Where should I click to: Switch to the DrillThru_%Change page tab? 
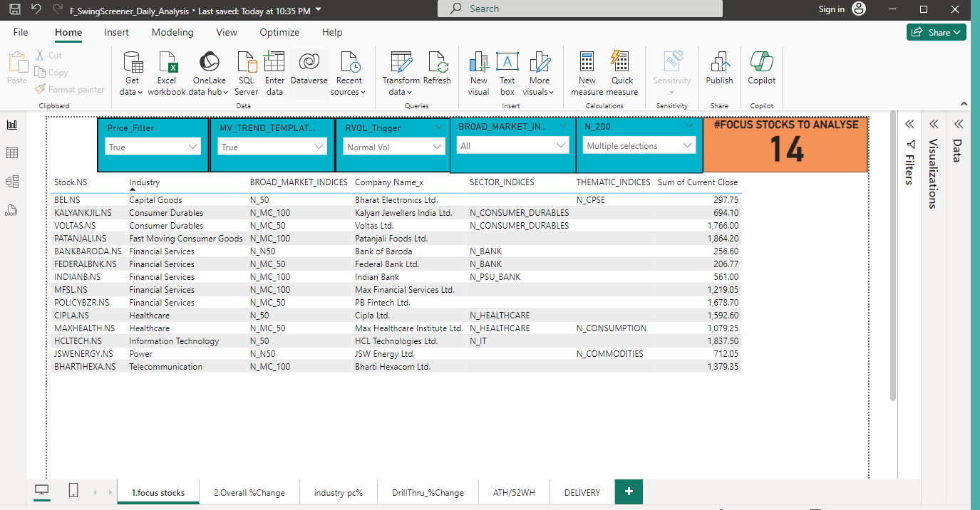coord(428,492)
